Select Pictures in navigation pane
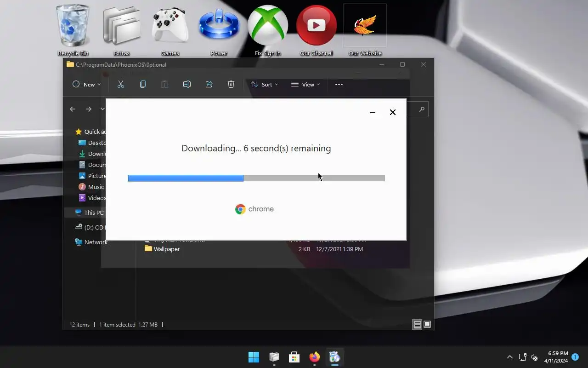The image size is (588, 368). (x=92, y=176)
